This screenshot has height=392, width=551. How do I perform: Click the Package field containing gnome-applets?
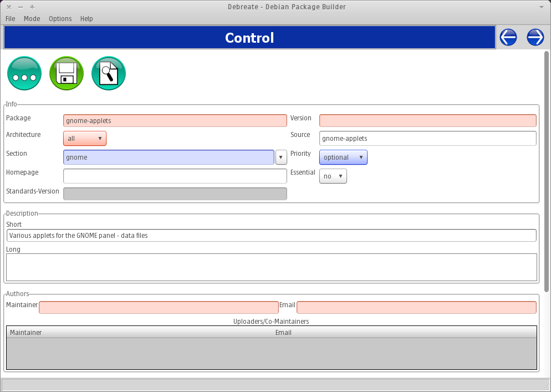pyautogui.click(x=175, y=120)
